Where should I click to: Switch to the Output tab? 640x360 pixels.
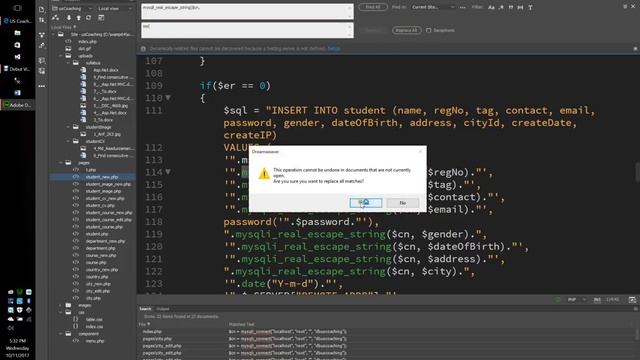pos(162,309)
